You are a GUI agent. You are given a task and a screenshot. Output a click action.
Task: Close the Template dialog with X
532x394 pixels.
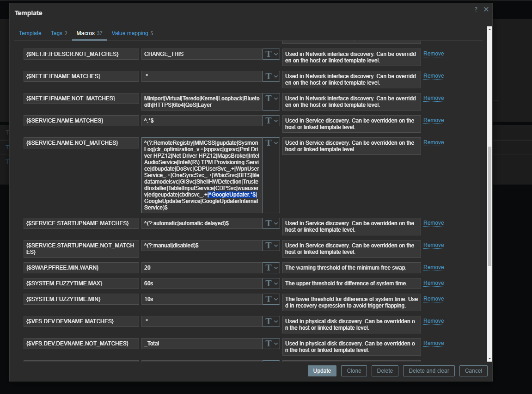(486, 9)
